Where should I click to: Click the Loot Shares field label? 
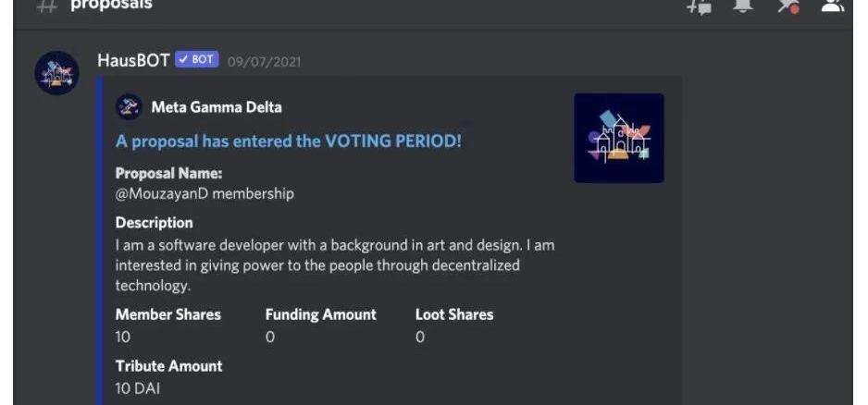coord(454,314)
